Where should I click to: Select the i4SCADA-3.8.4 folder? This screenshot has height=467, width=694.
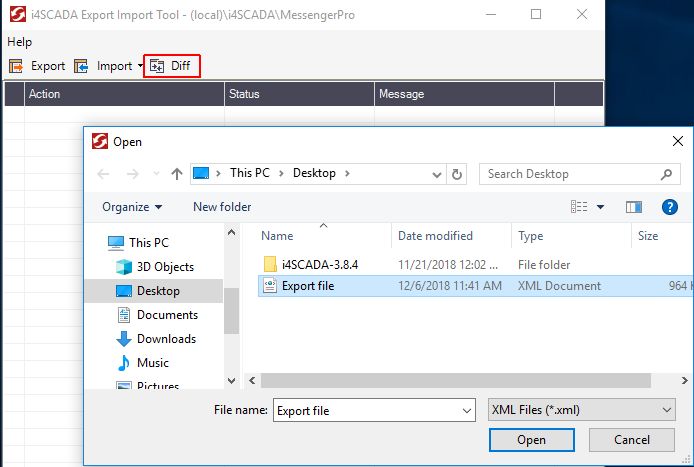475,265
